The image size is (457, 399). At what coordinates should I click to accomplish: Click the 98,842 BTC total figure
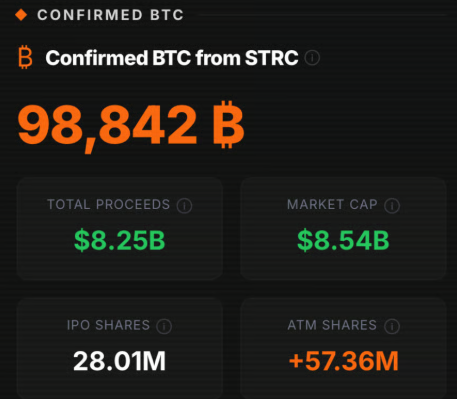[131, 127]
